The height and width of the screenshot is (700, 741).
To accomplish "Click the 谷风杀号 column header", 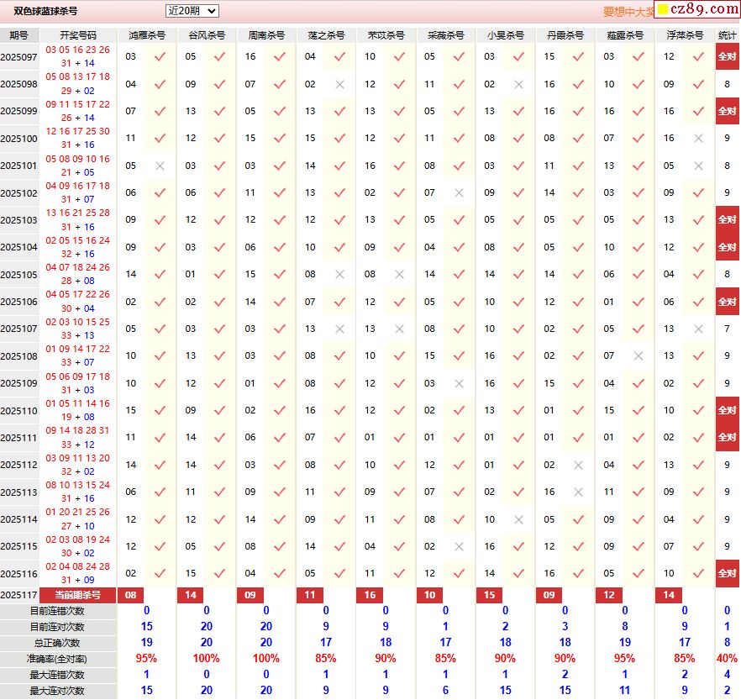I will coord(207,35).
